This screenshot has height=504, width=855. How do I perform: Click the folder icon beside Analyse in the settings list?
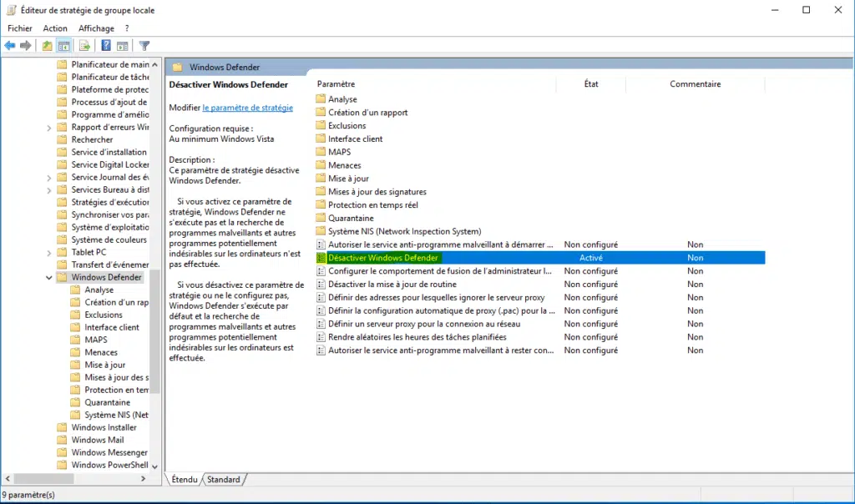click(x=321, y=98)
